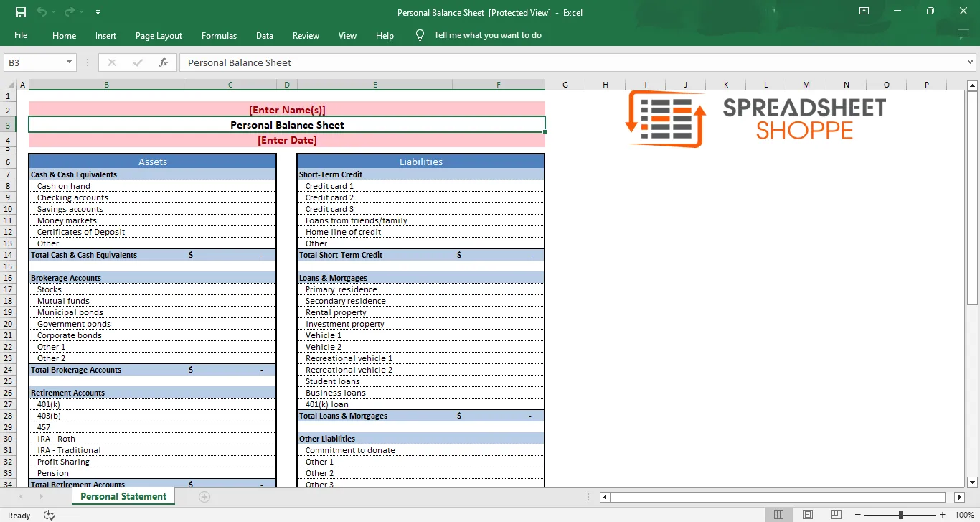Select the 'Certificates of Deposit' cell
The height and width of the screenshot is (522, 980).
pos(106,232)
